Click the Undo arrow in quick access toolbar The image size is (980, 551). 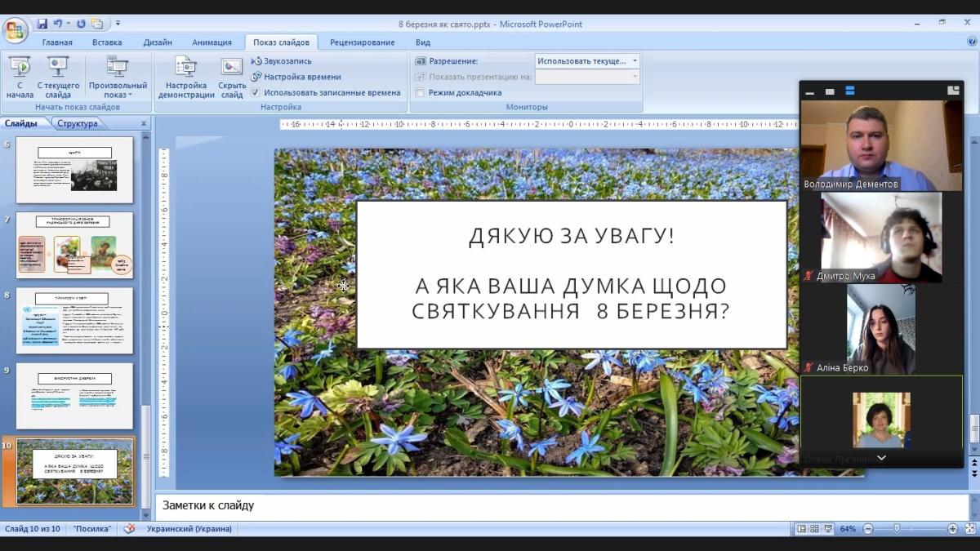58,24
